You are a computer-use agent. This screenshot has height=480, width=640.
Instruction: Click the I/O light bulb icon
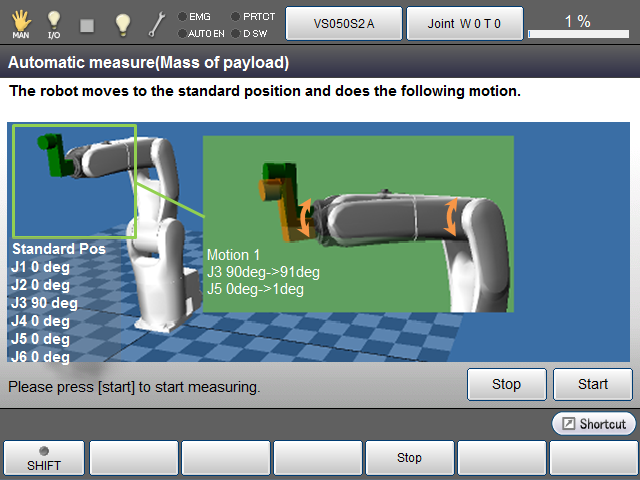(54, 22)
